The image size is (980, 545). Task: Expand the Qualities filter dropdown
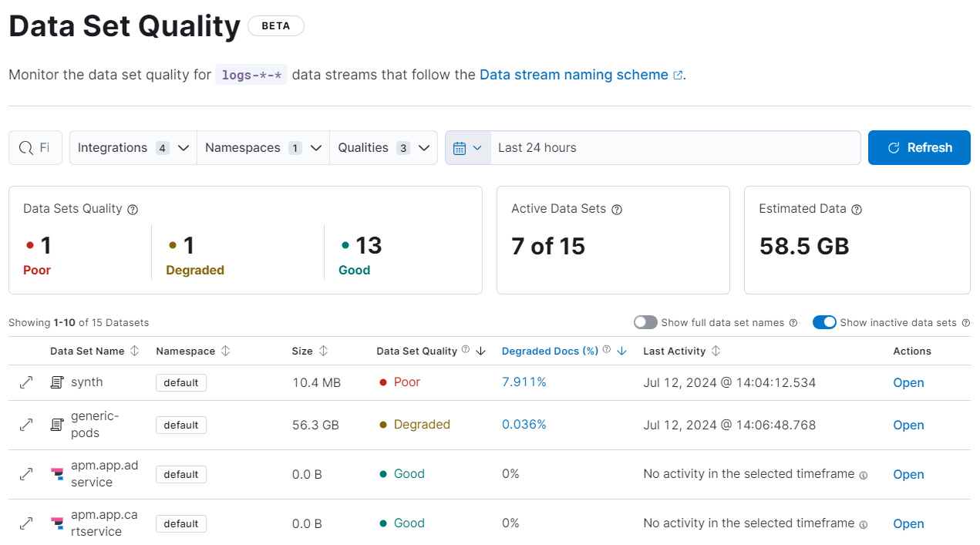point(383,147)
